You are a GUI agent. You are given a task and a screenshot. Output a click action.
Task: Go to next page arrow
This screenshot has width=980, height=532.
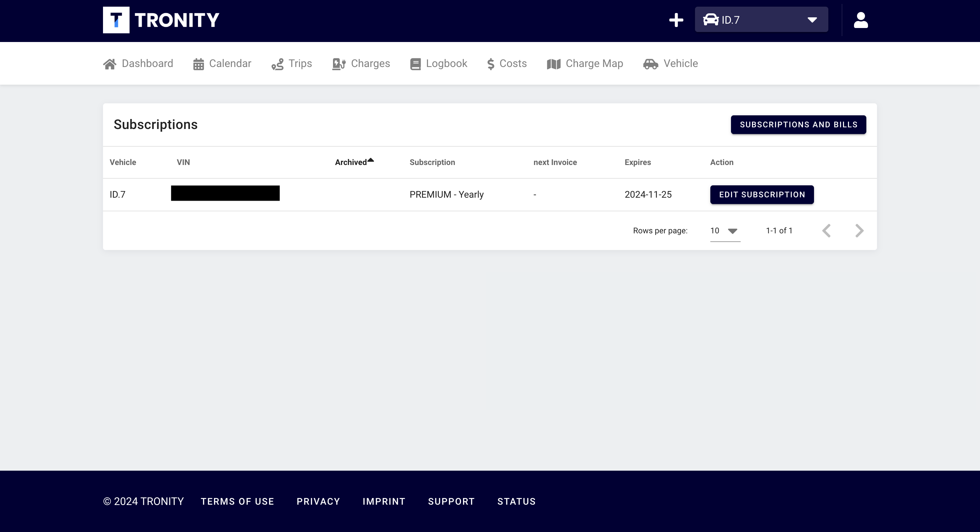[859, 231]
